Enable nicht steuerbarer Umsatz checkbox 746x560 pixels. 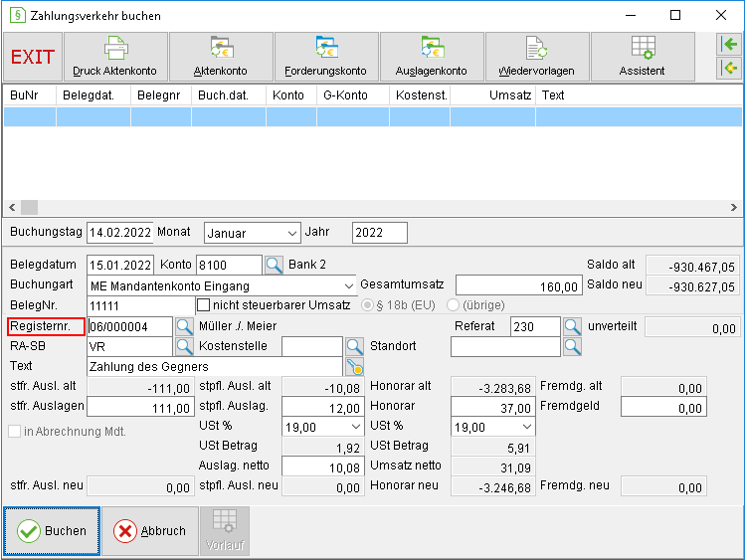click(203, 305)
